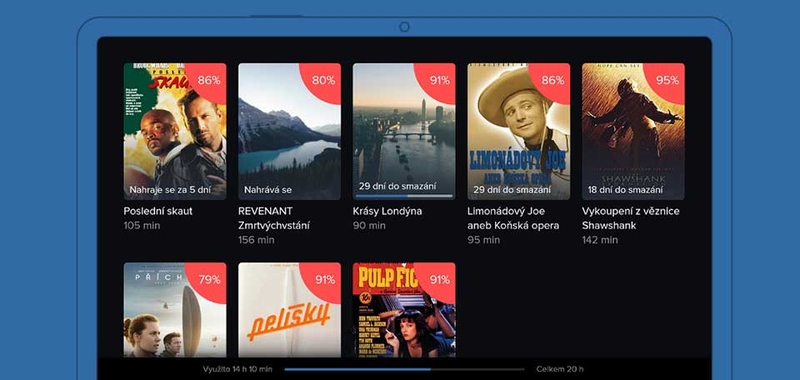Click '29 dní do smazání' on Krásy Londýna
800x380 pixels.
397,186
